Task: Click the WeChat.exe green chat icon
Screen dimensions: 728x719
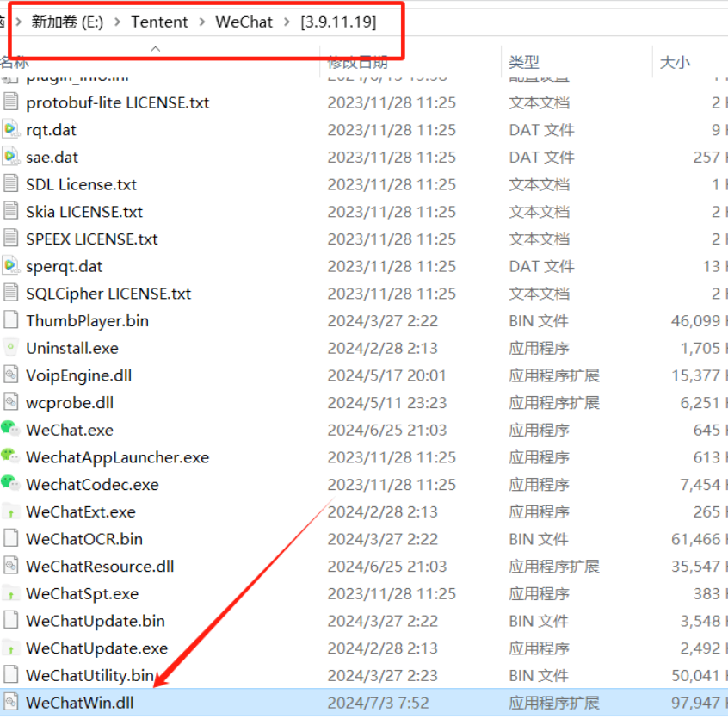Action: click(x=10, y=429)
